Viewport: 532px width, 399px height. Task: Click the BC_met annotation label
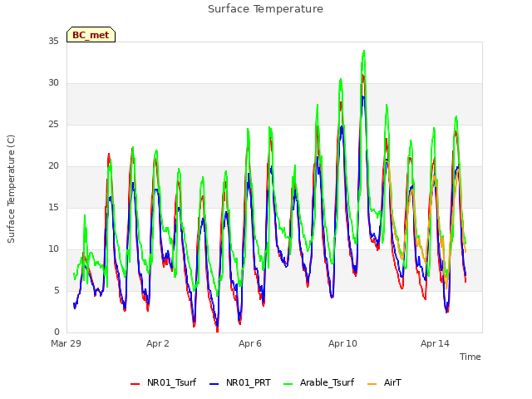tap(91, 35)
